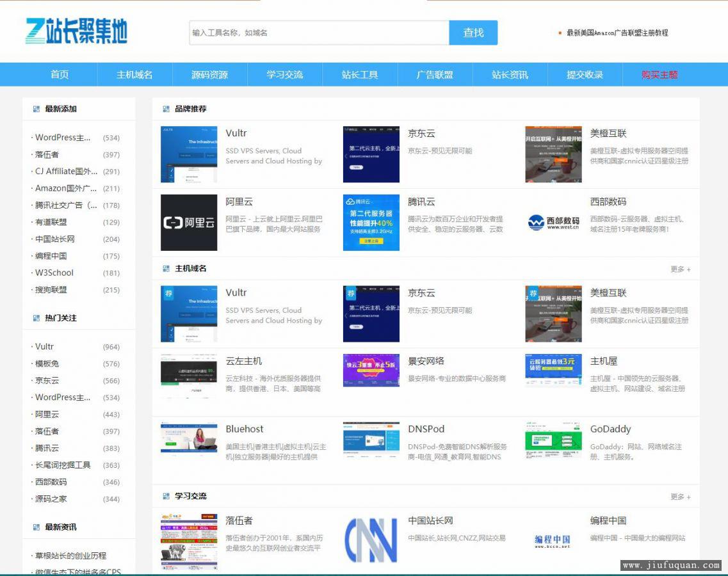Click the grid icon beside 热门关注
The width and height of the screenshot is (728, 576).
point(36,318)
